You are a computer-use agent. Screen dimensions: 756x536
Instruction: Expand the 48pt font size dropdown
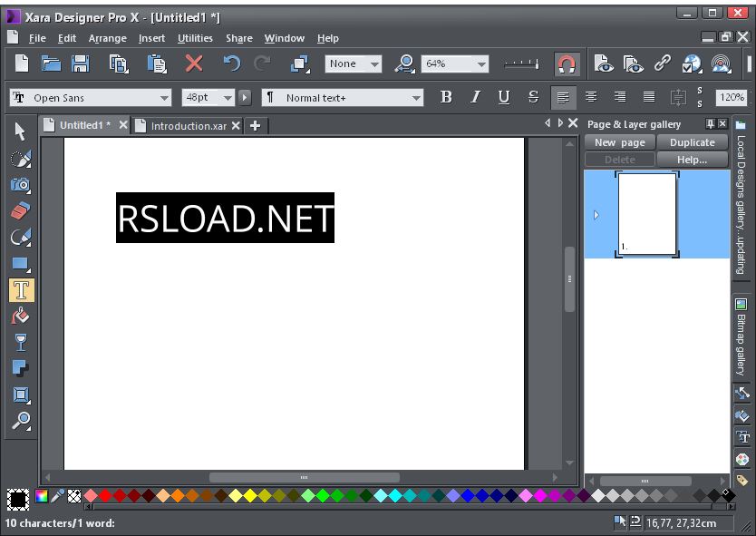228,96
